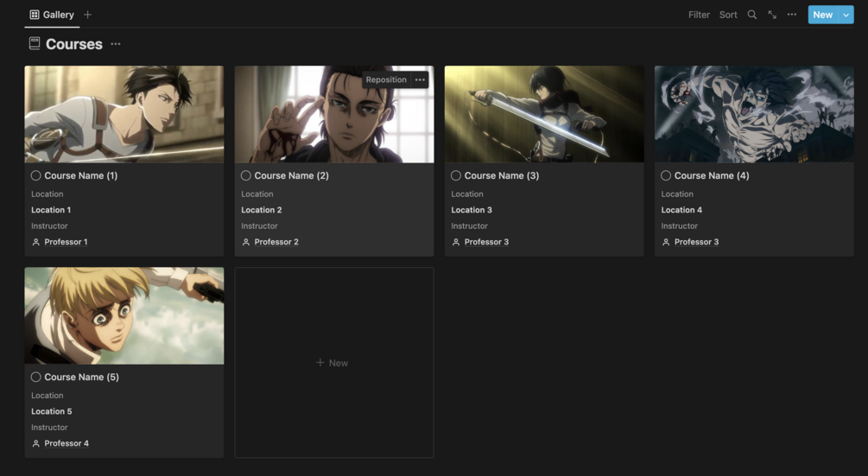Open the Course Name (1) title

[x=81, y=175]
